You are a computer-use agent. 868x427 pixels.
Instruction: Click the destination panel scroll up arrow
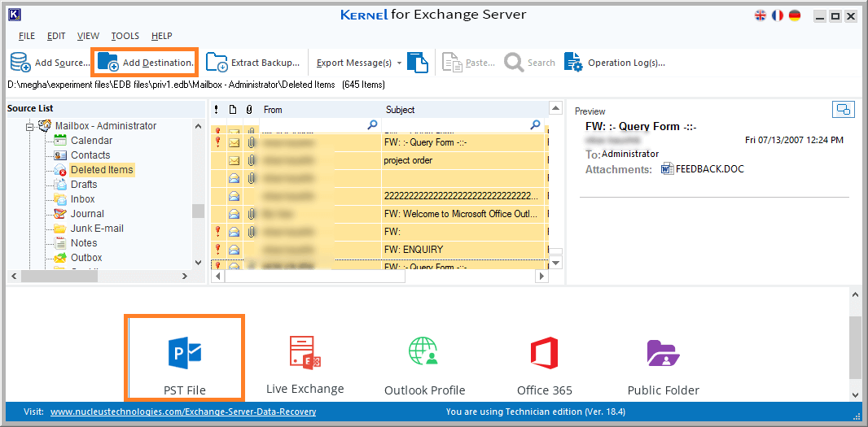(856, 294)
